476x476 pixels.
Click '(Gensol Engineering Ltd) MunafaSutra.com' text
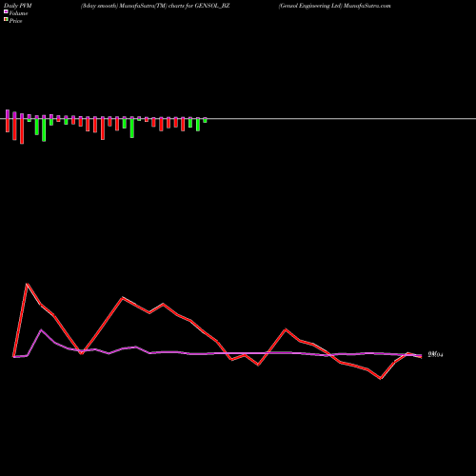point(335,6)
